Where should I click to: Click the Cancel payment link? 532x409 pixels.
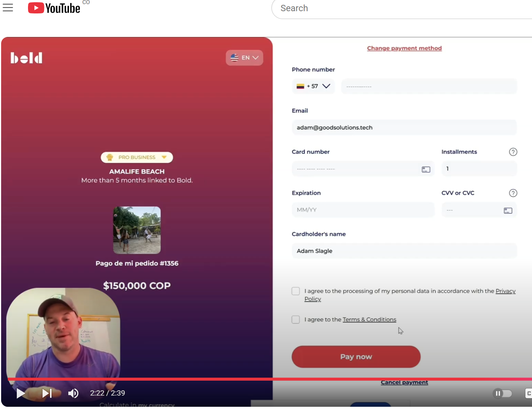point(404,383)
